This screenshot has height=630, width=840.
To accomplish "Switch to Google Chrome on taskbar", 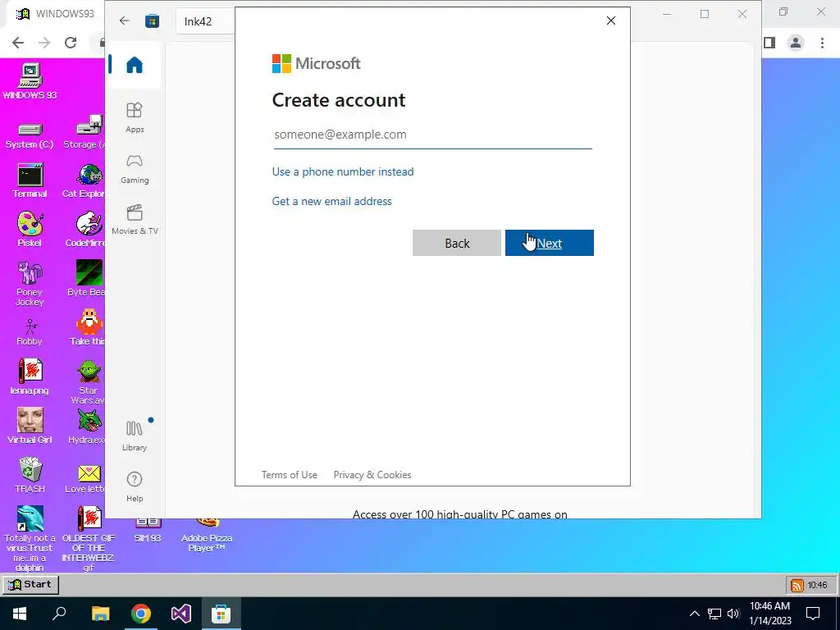I will 141,614.
